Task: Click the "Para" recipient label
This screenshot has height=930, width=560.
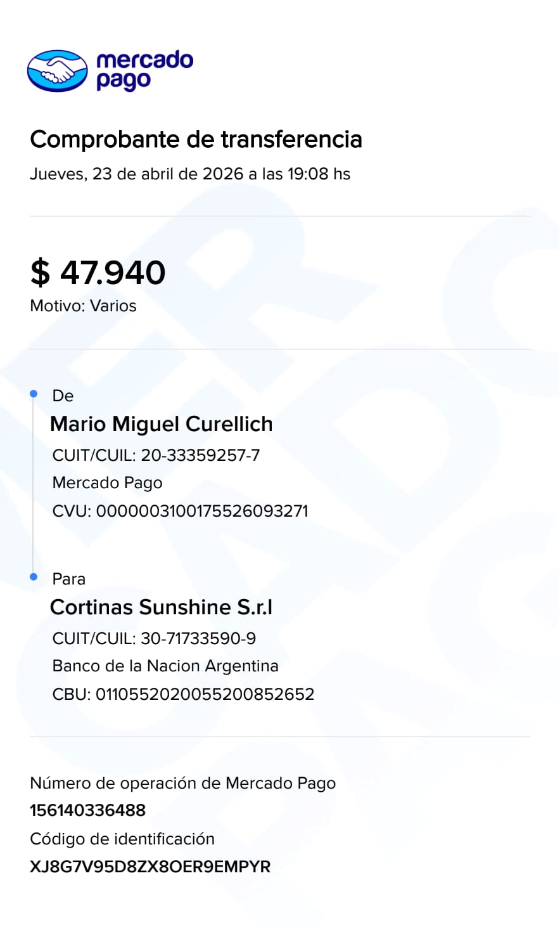Action: (68, 579)
